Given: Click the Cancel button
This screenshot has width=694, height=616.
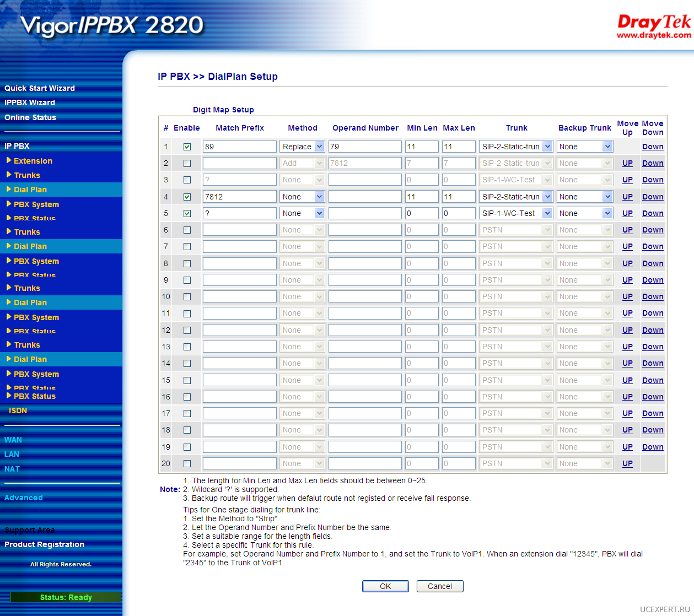Looking at the screenshot, I should (x=440, y=586).
